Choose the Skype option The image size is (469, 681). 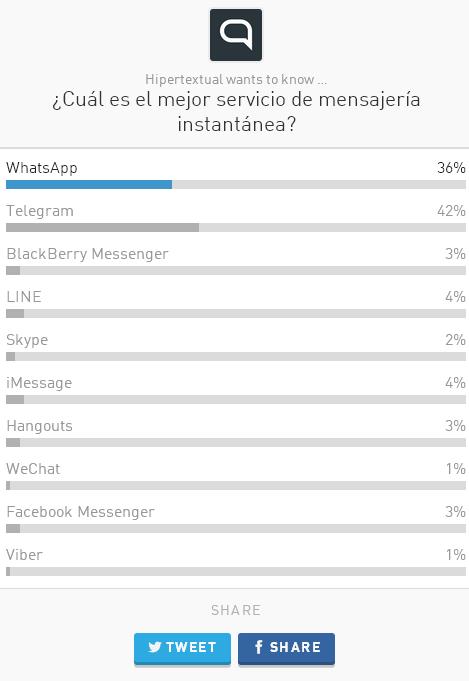coord(236,347)
